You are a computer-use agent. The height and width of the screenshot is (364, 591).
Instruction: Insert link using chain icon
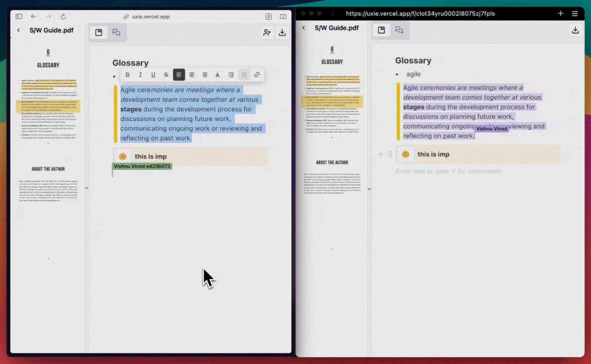(257, 74)
